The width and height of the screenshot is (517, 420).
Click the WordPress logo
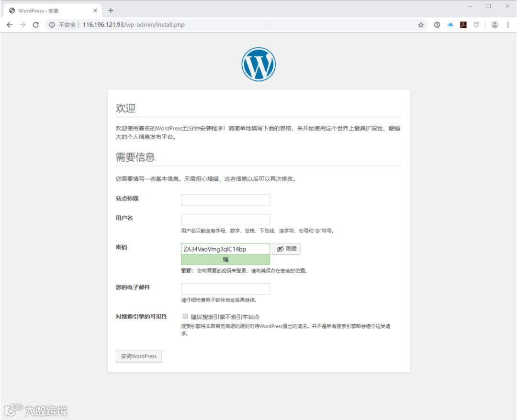(x=258, y=64)
